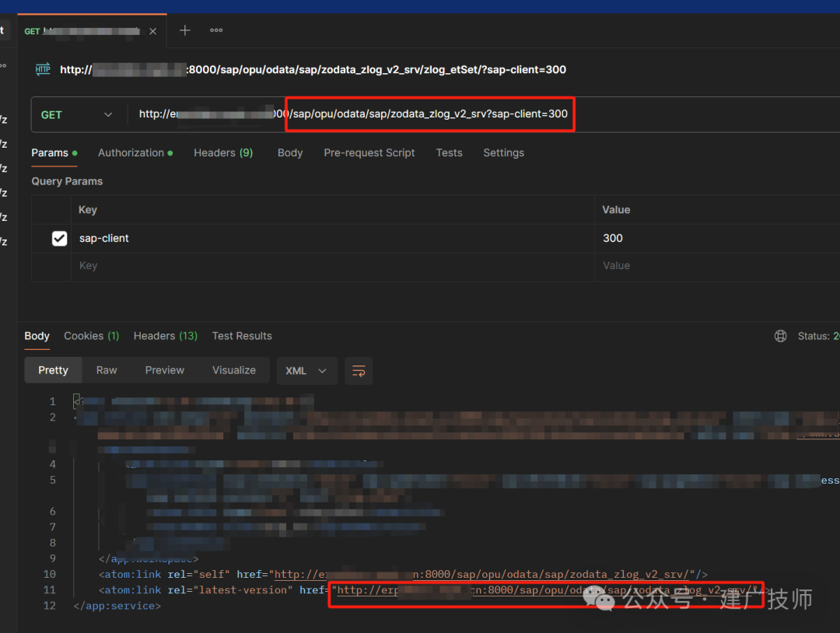Click the 300 value cell
This screenshot has height=633, width=840.
click(x=717, y=238)
